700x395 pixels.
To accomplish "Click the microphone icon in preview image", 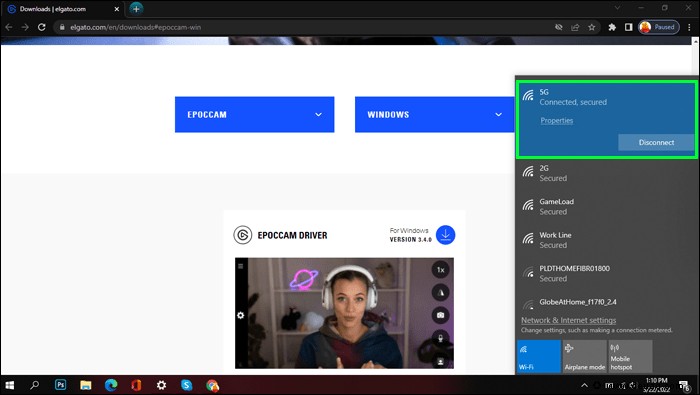I will click(x=440, y=338).
